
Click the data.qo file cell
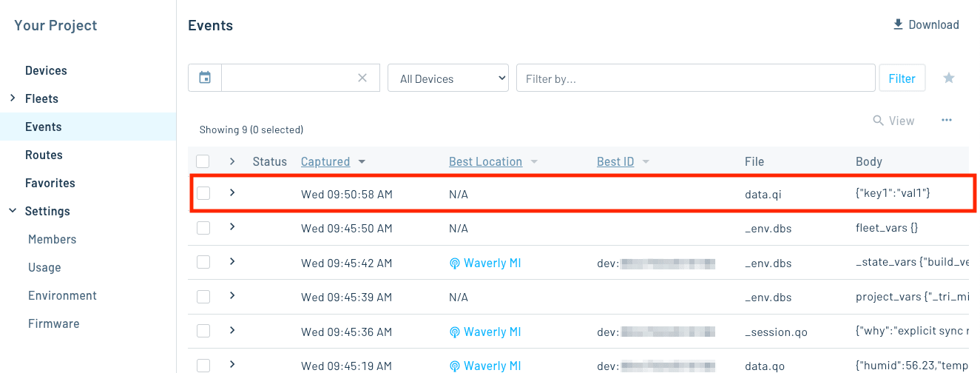[x=765, y=366]
